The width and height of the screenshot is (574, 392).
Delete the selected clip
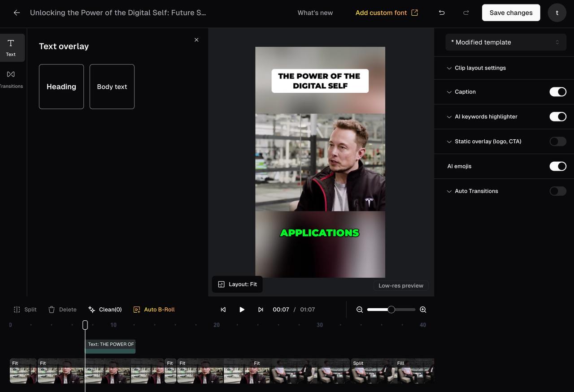[x=62, y=310]
